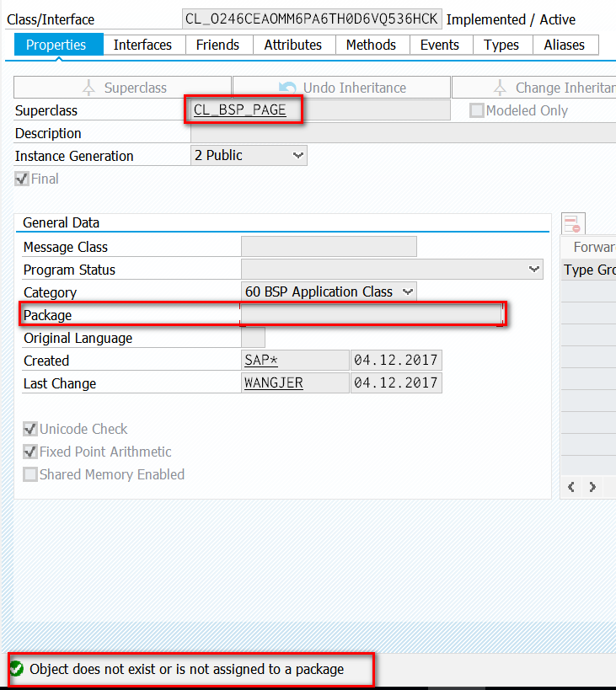Click the SAP* created-by user link
Image resolution: width=616 pixels, height=690 pixels.
click(261, 360)
